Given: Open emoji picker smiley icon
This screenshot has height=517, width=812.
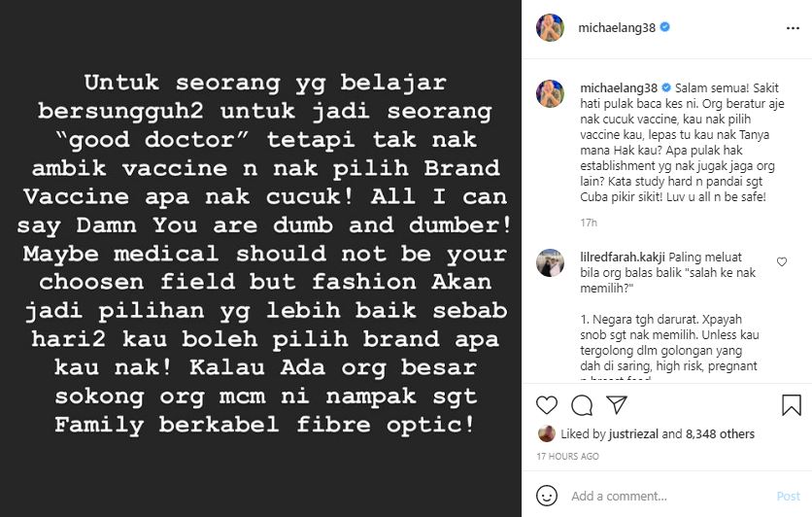Looking at the screenshot, I should (x=547, y=496).
